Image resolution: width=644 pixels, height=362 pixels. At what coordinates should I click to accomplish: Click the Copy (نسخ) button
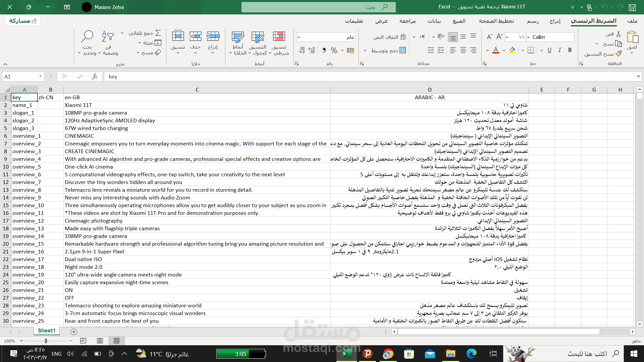pyautogui.click(x=613, y=44)
